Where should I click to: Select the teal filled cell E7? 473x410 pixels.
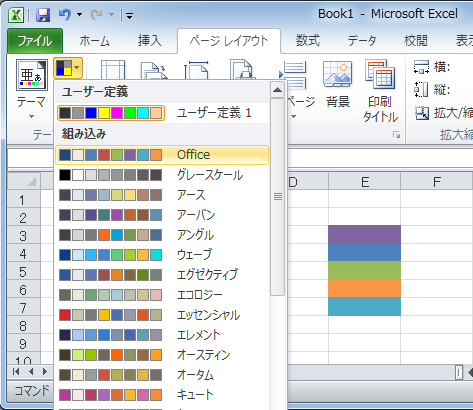[365, 306]
